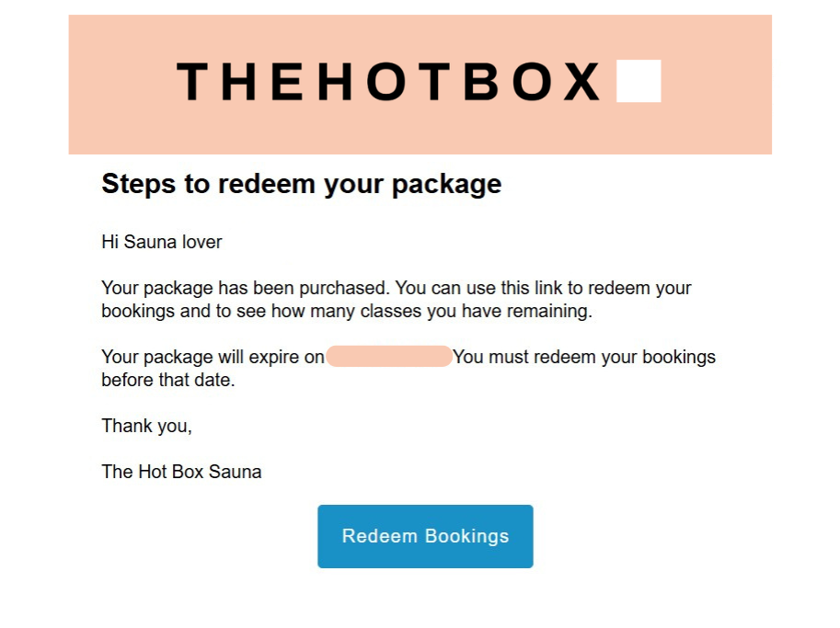Click the THEHOTBOX logo text
Image resolution: width=840 pixels, height=628 pixels.
389,82
